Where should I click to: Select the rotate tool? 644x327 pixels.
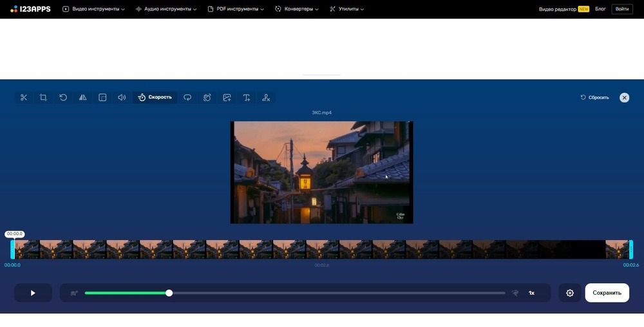[x=63, y=98]
